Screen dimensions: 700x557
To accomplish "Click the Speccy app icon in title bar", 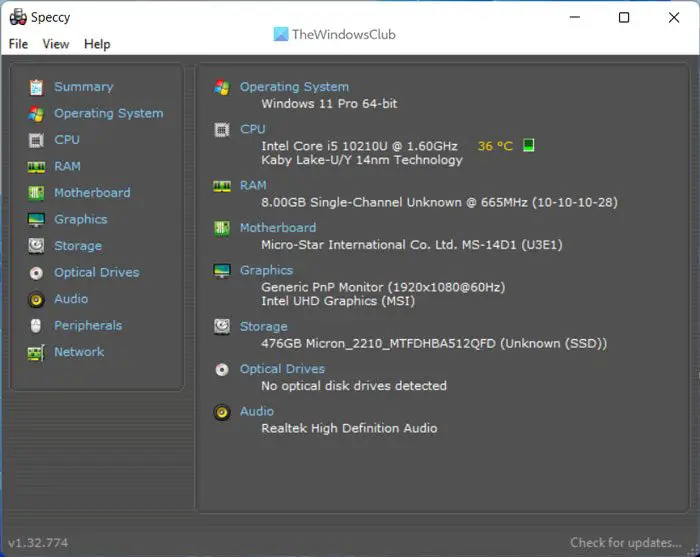I will click(18, 17).
